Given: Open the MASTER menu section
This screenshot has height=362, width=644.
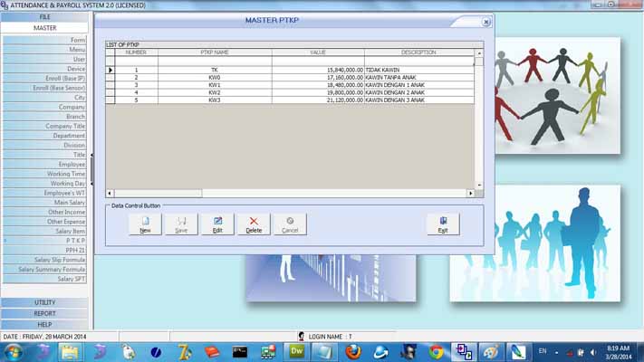Looking at the screenshot, I should pos(44,28).
